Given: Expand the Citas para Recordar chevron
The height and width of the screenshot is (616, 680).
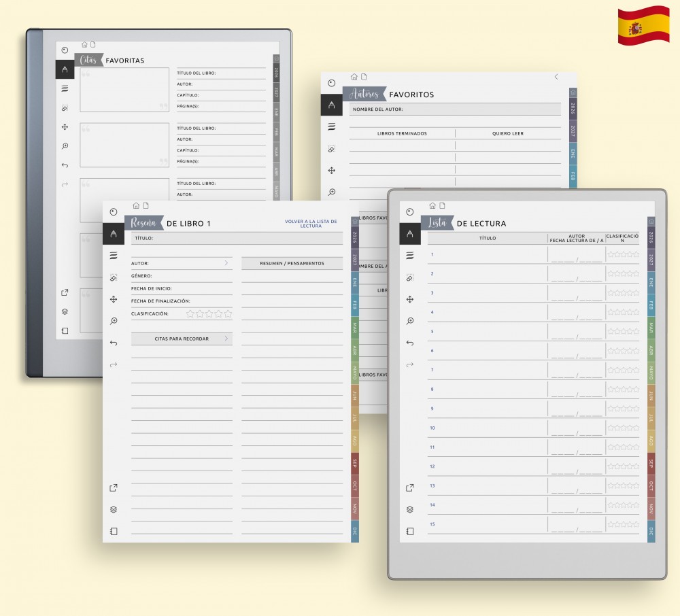Looking at the screenshot, I should [226, 339].
